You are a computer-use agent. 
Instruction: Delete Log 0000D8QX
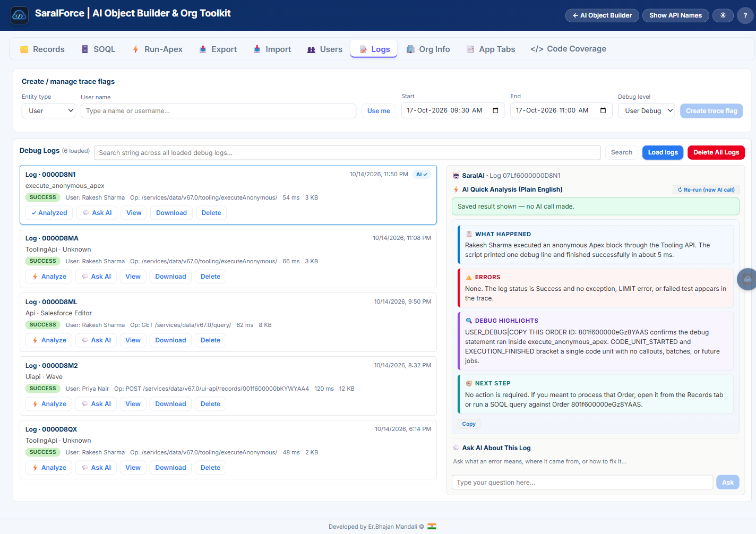coord(210,468)
